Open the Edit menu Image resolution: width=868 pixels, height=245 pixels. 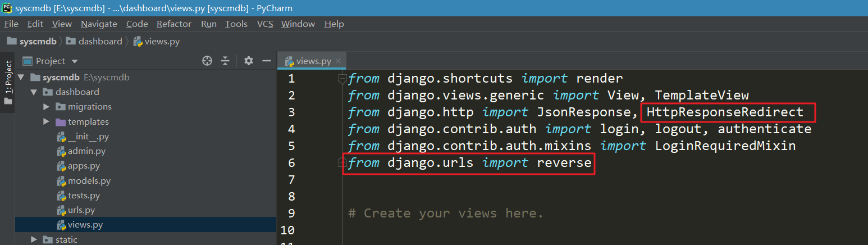(x=35, y=24)
